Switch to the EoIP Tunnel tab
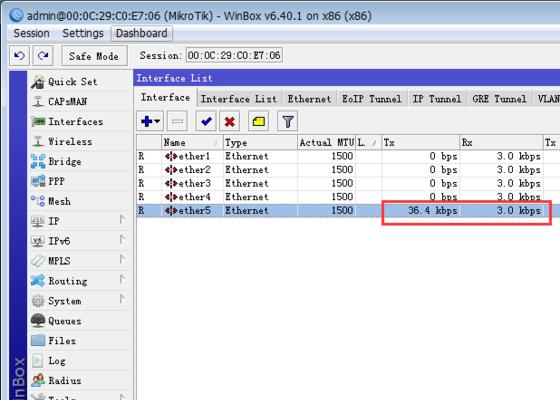 click(x=372, y=99)
